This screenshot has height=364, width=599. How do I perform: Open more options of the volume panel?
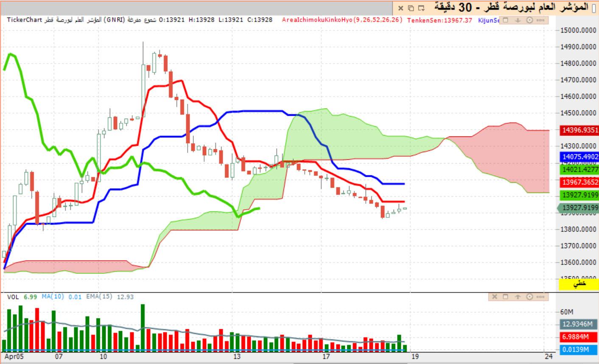(540, 297)
